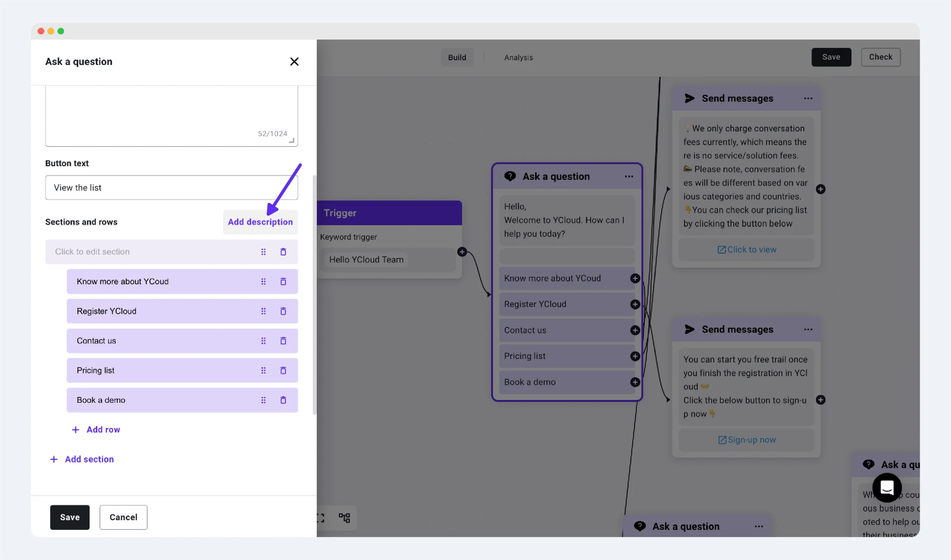This screenshot has width=951, height=560.
Task: Open more options on bottom Ask a question node
Action: [x=759, y=527]
